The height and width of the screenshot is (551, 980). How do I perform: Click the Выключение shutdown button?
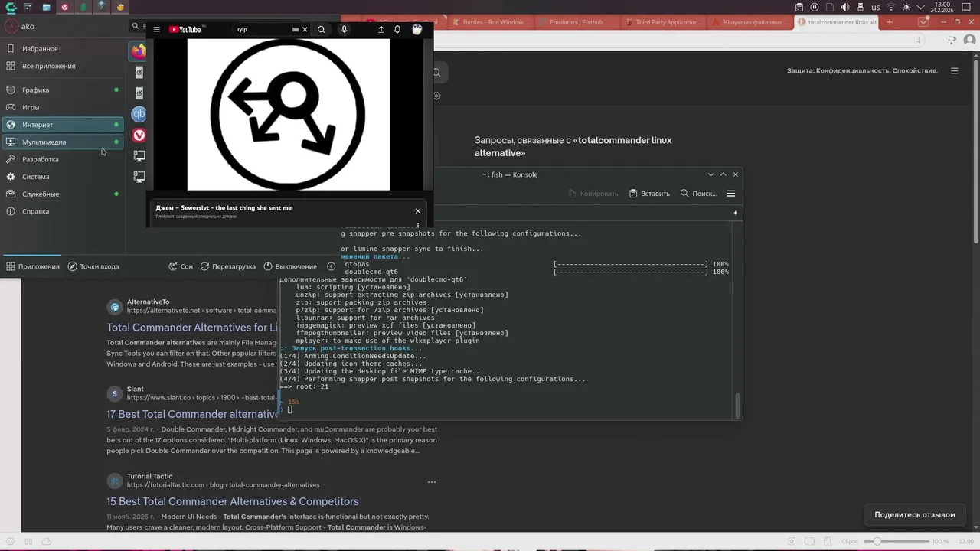[x=290, y=266]
